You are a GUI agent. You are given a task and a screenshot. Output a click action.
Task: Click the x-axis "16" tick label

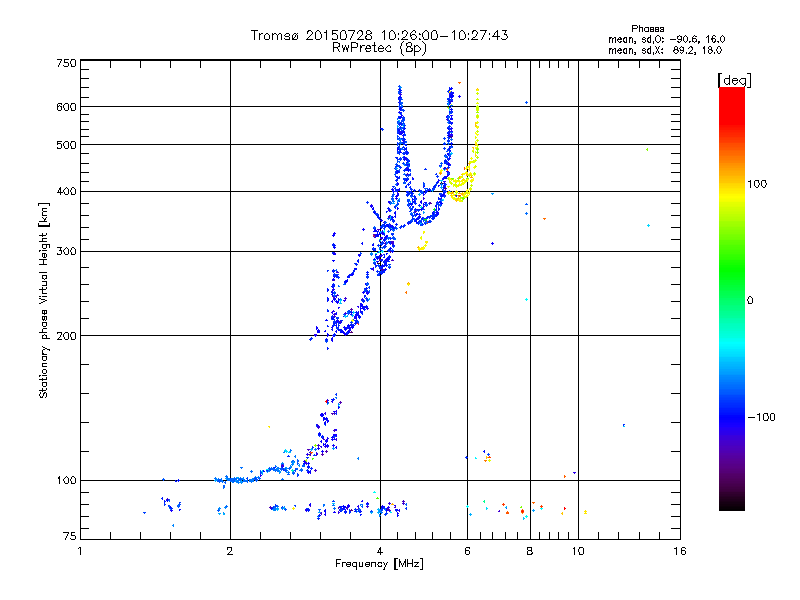pyautogui.click(x=680, y=551)
